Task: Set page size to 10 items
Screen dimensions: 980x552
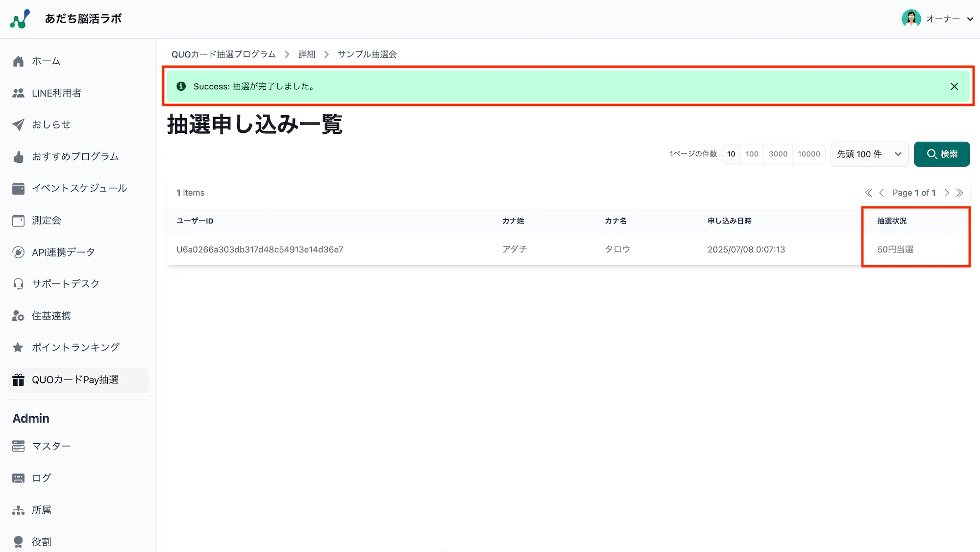Action: (731, 154)
